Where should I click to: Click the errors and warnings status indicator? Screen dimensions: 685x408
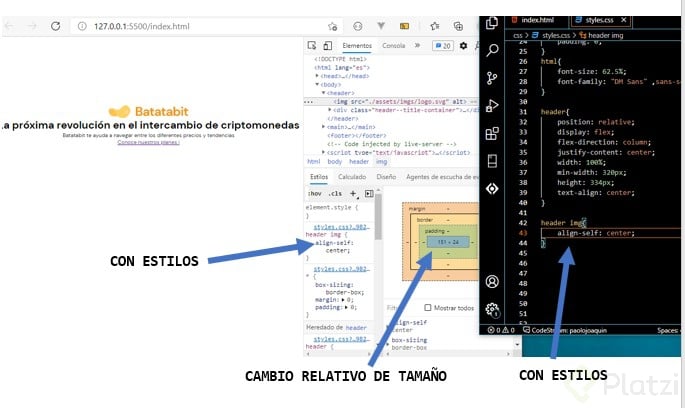coord(501,330)
